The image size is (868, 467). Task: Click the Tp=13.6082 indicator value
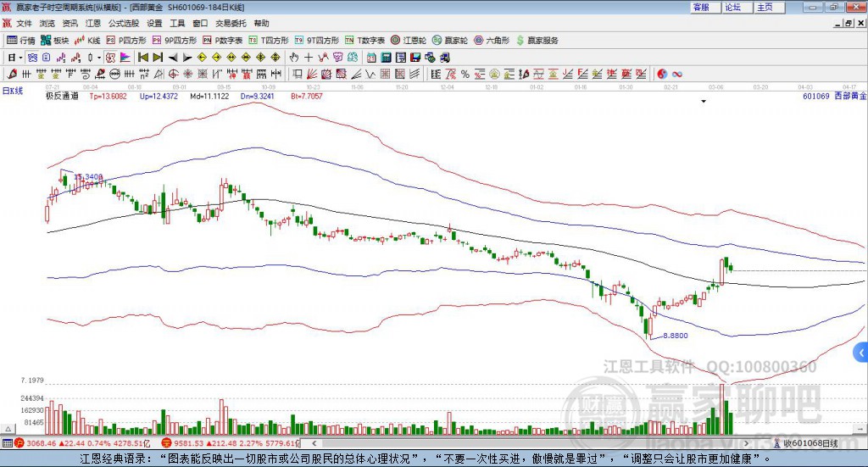coord(108,97)
